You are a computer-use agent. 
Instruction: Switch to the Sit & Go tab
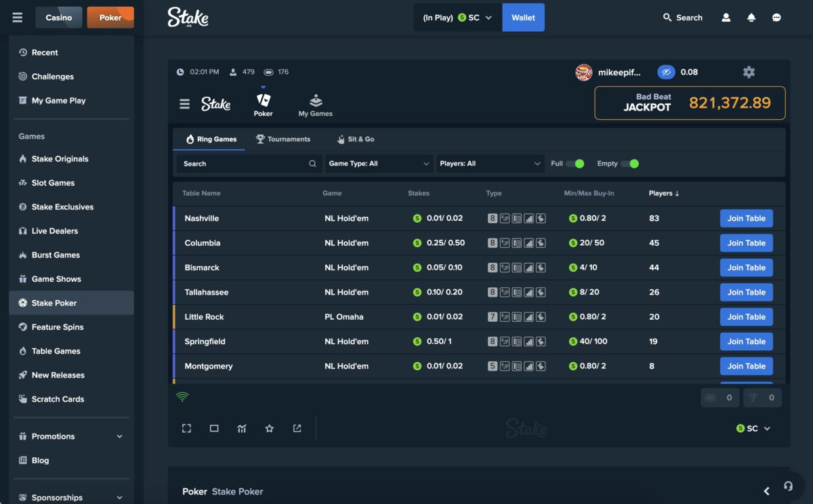(356, 139)
